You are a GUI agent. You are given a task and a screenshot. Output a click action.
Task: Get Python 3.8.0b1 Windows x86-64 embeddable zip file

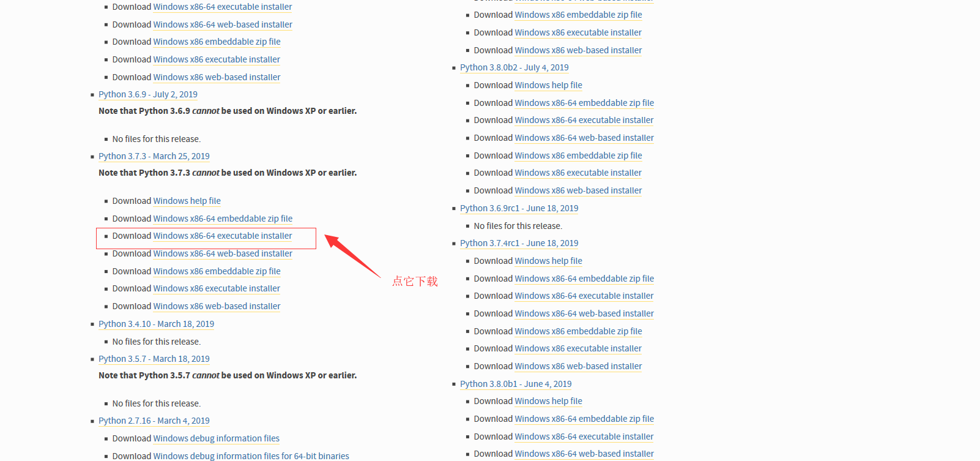point(584,419)
